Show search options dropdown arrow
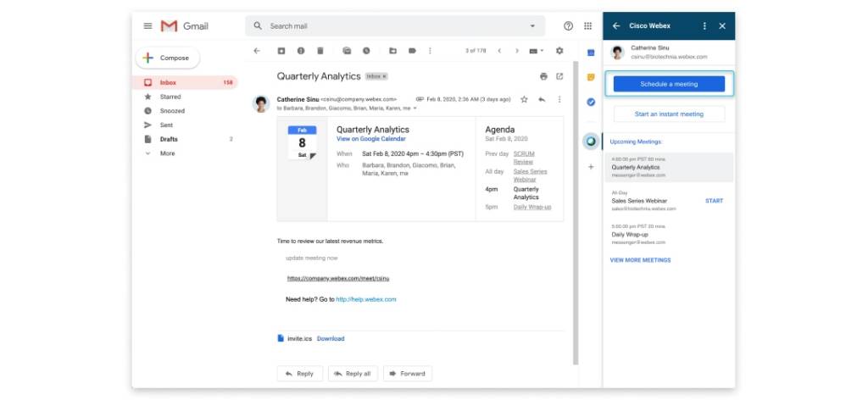This screenshot has height=400, width=868. coord(532,26)
